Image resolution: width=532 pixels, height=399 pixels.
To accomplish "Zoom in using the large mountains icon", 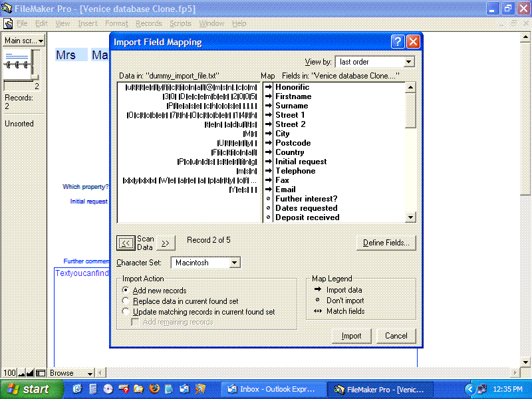I will click(x=30, y=373).
